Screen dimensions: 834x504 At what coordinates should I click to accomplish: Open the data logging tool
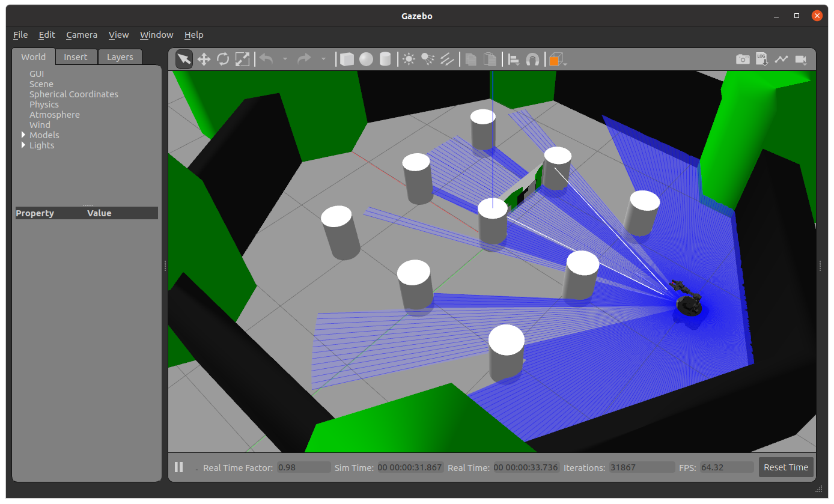click(x=762, y=59)
